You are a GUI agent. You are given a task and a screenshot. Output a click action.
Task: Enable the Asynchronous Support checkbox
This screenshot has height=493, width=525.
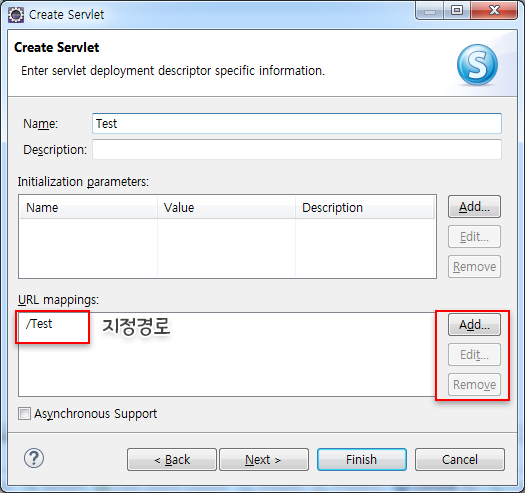click(24, 414)
